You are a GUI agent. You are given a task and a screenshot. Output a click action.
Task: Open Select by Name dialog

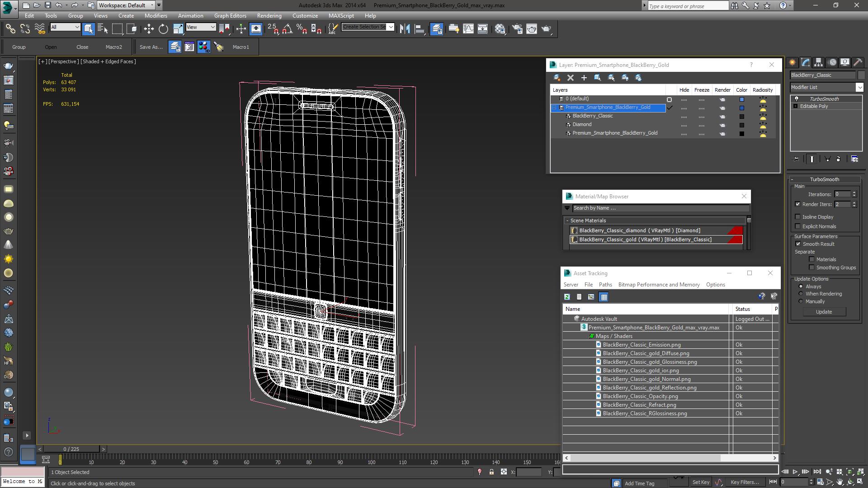coord(103,29)
